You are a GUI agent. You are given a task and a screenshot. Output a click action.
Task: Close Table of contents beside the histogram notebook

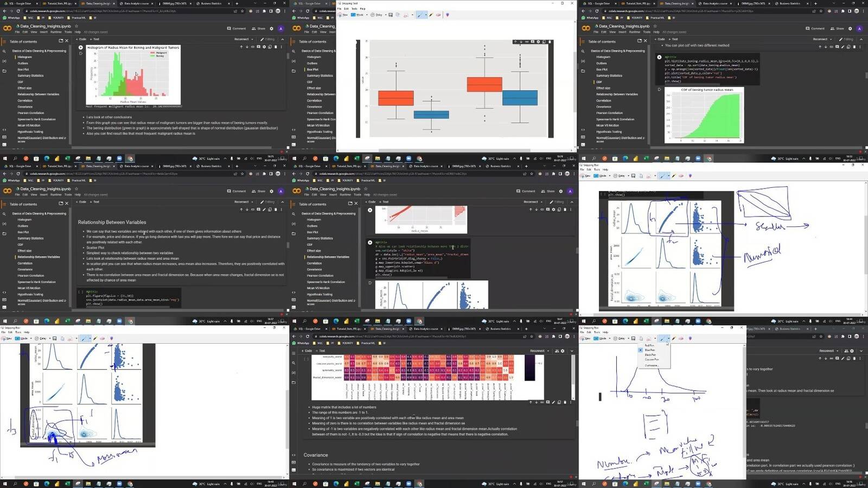tap(67, 41)
